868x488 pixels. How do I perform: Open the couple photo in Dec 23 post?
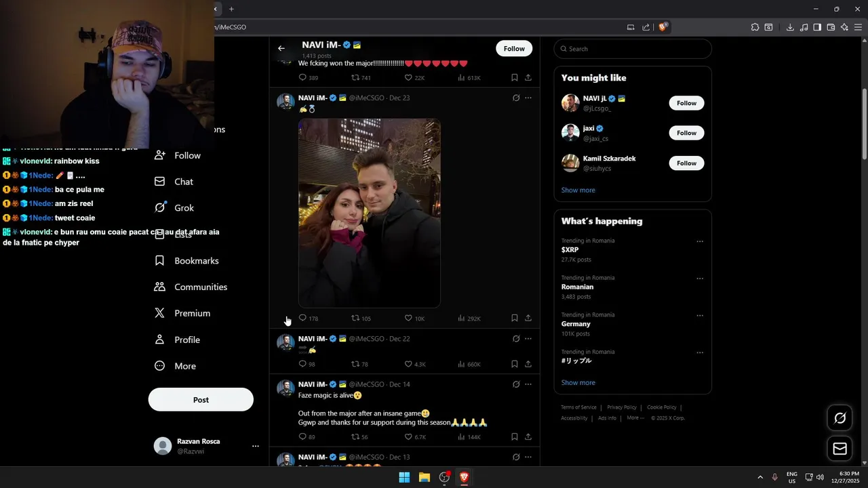point(370,213)
